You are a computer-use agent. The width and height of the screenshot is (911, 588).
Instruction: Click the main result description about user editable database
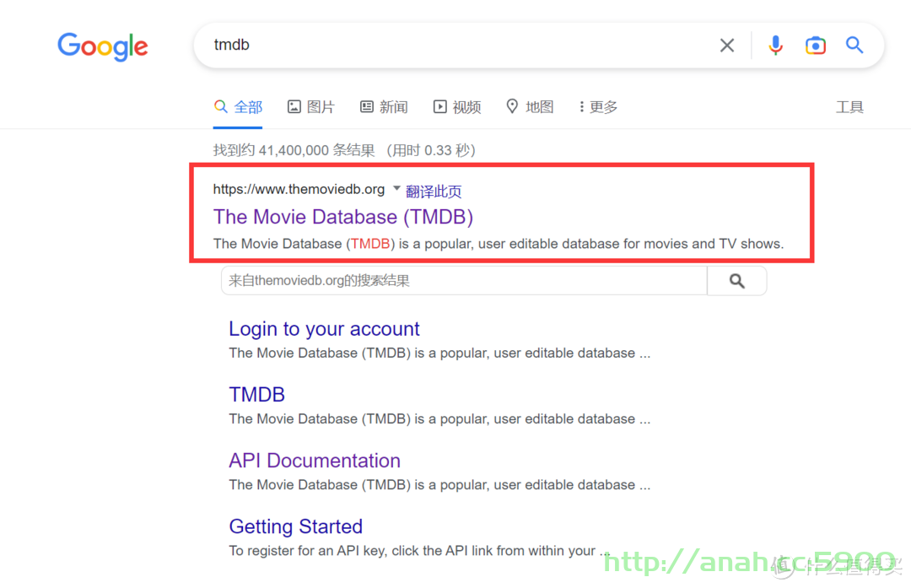499,244
